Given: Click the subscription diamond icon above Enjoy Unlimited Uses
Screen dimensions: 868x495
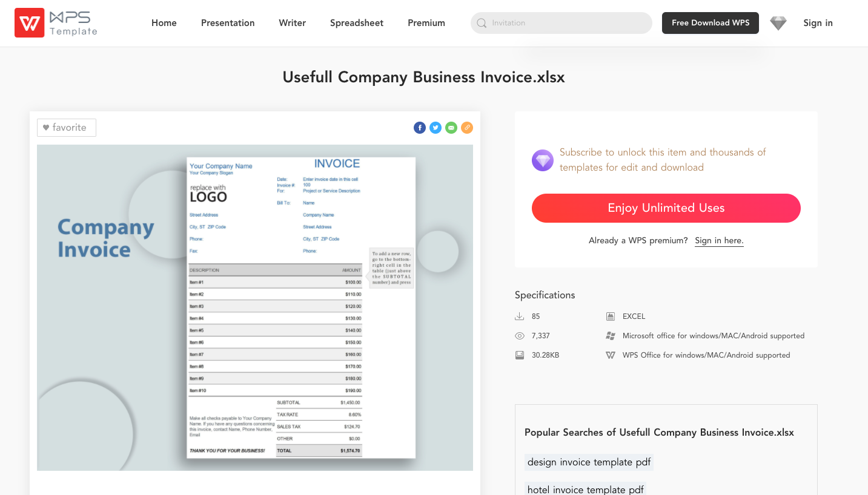Looking at the screenshot, I should [542, 160].
